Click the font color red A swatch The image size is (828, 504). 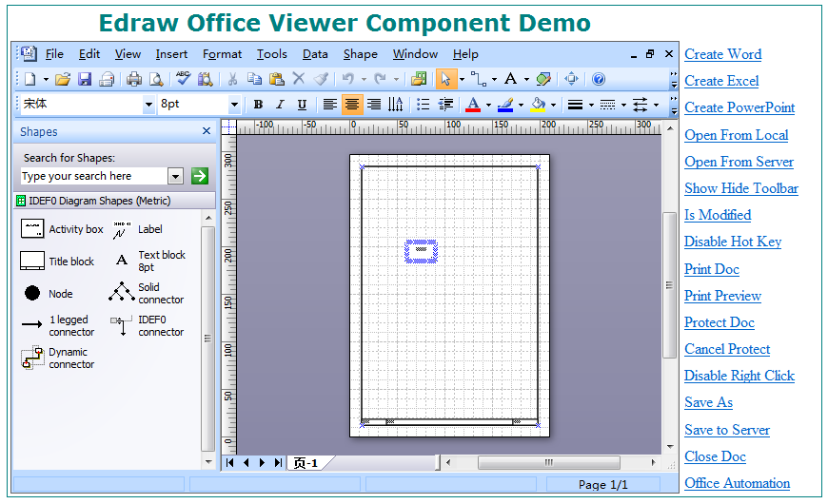tap(473, 105)
